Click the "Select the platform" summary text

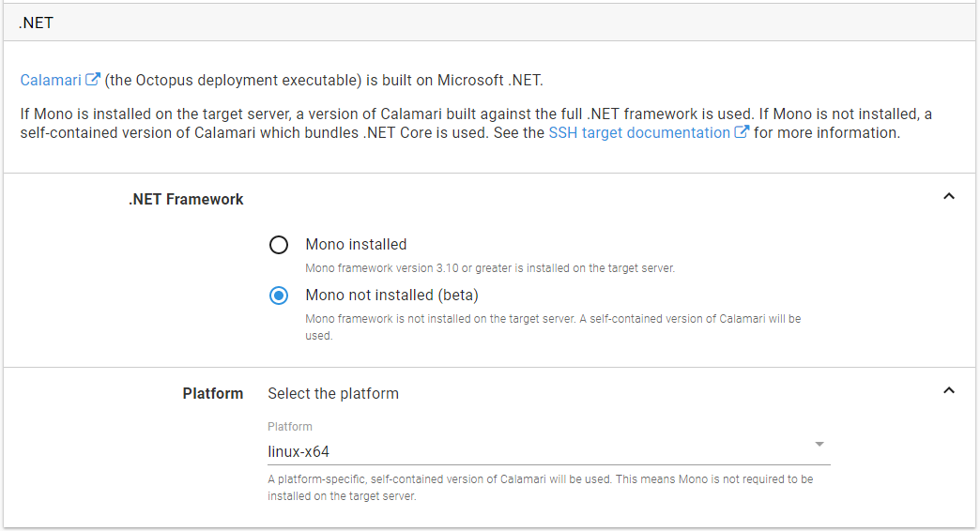333,393
